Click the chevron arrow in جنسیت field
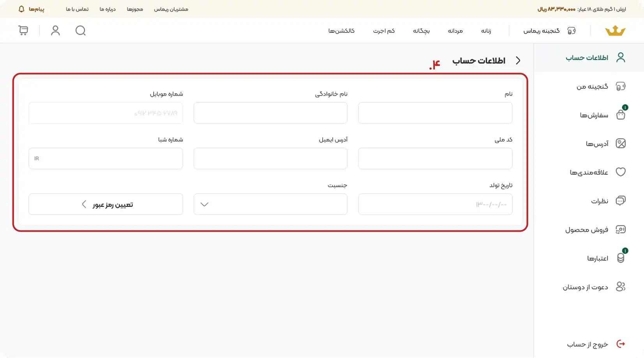Image resolution: width=644 pixels, height=358 pixels. [205, 204]
